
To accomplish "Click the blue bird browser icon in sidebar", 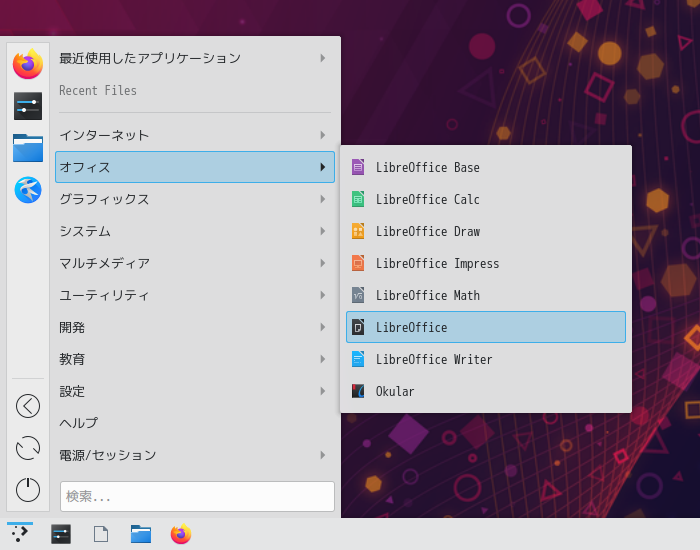I will click(28, 190).
